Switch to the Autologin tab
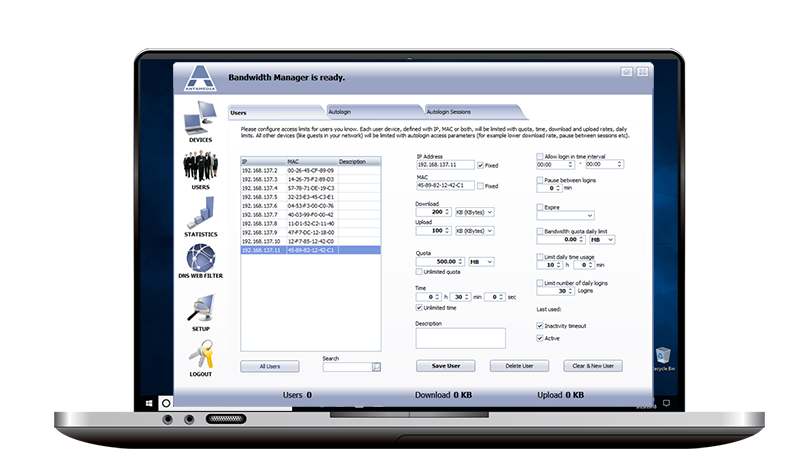Viewport: 800px width, 476px height. point(374,112)
